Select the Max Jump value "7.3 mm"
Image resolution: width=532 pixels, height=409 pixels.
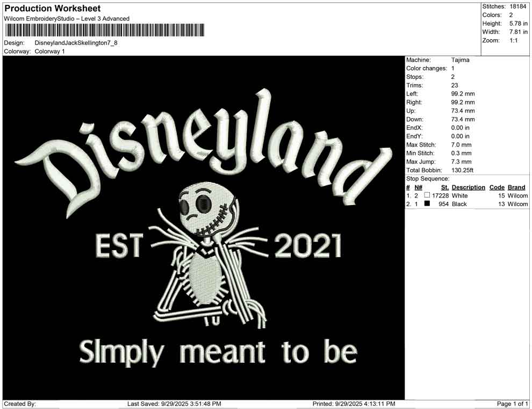[x=462, y=162]
